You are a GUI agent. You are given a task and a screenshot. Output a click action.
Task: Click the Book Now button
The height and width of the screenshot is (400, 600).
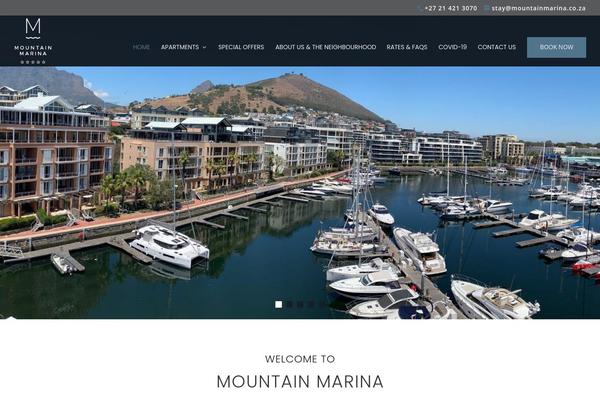click(556, 47)
